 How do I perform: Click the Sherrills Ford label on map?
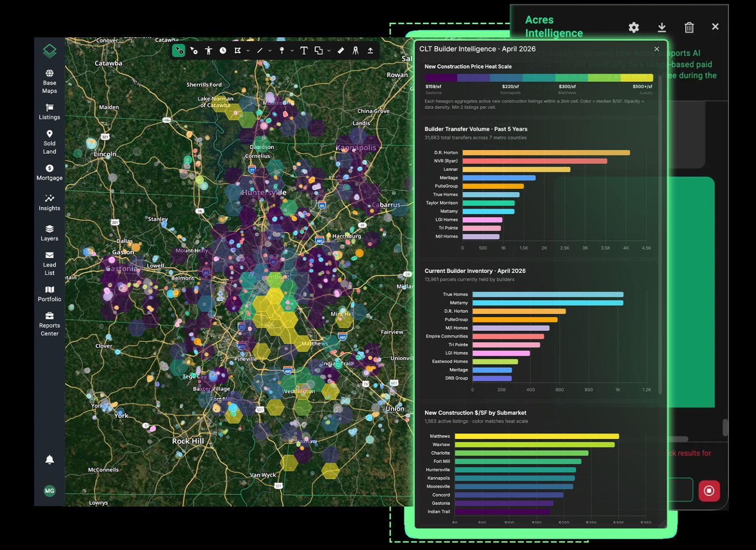click(204, 85)
